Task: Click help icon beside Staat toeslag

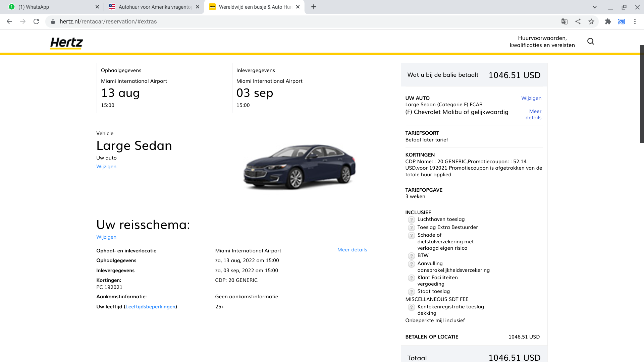Action: click(411, 292)
